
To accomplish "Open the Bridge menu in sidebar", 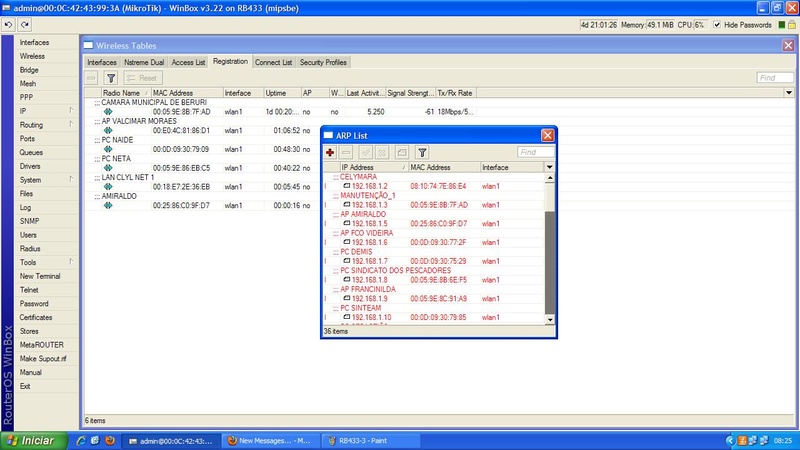I will coord(29,70).
